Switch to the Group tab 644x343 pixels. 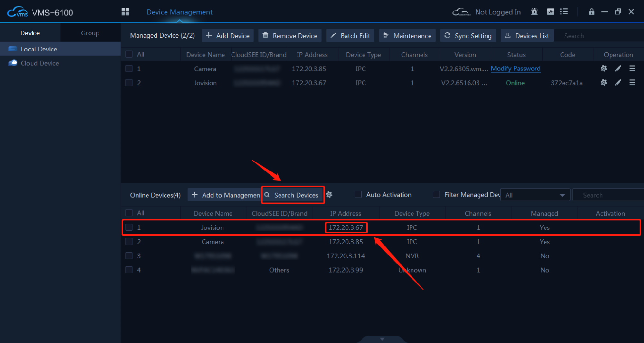point(90,33)
